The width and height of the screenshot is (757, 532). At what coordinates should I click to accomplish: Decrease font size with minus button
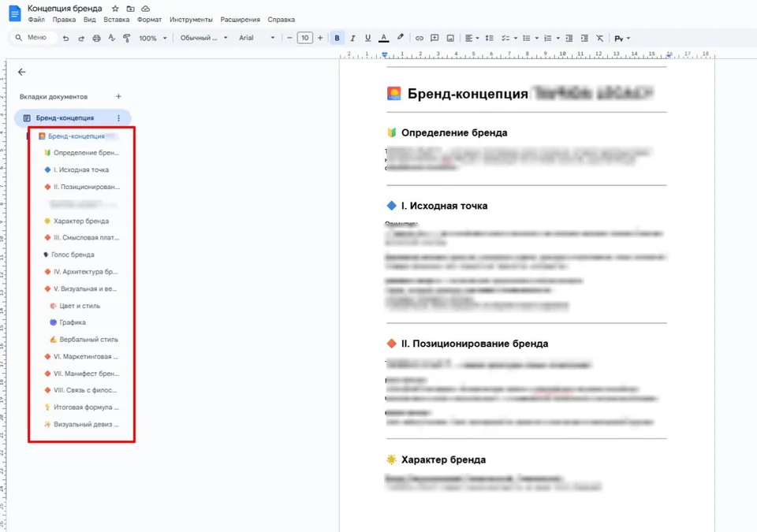[289, 38]
